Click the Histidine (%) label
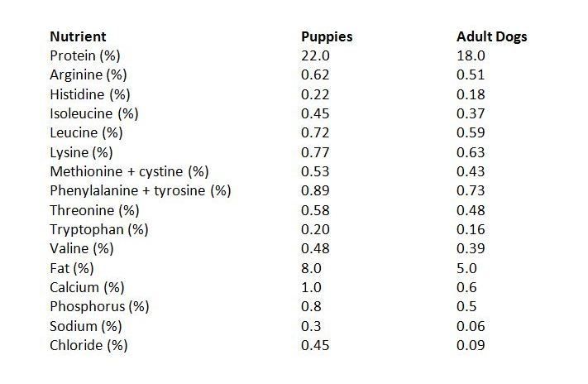The width and height of the screenshot is (588, 384). 90,94
